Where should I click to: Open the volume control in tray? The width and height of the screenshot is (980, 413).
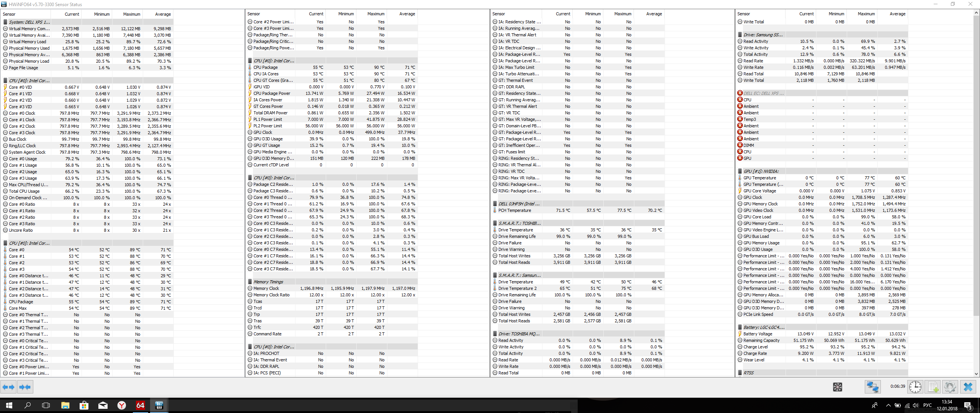coord(915,405)
